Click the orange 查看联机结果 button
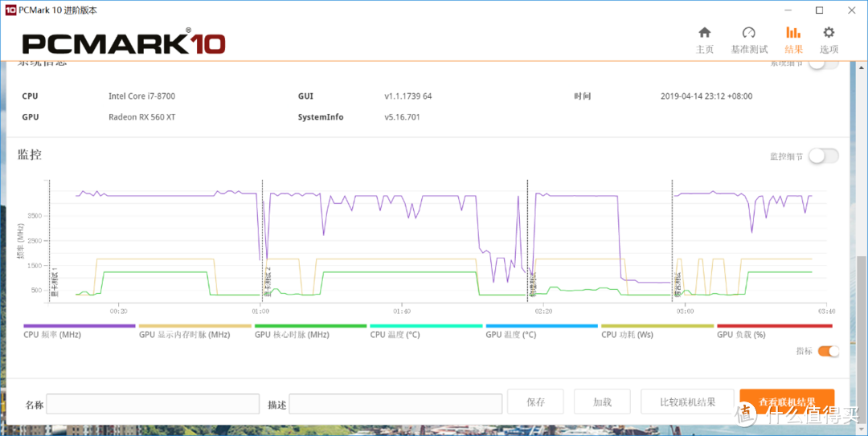Image resolution: width=868 pixels, height=436 pixels. (x=787, y=402)
